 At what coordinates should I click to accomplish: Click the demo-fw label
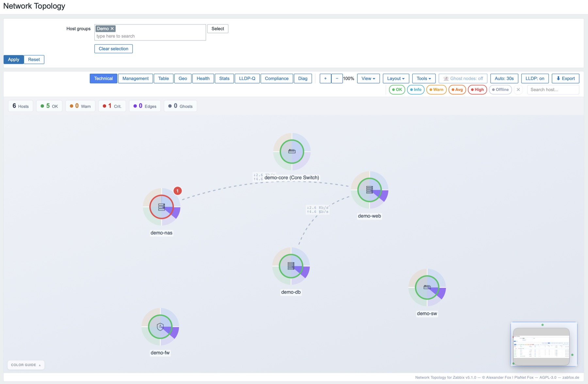(160, 353)
